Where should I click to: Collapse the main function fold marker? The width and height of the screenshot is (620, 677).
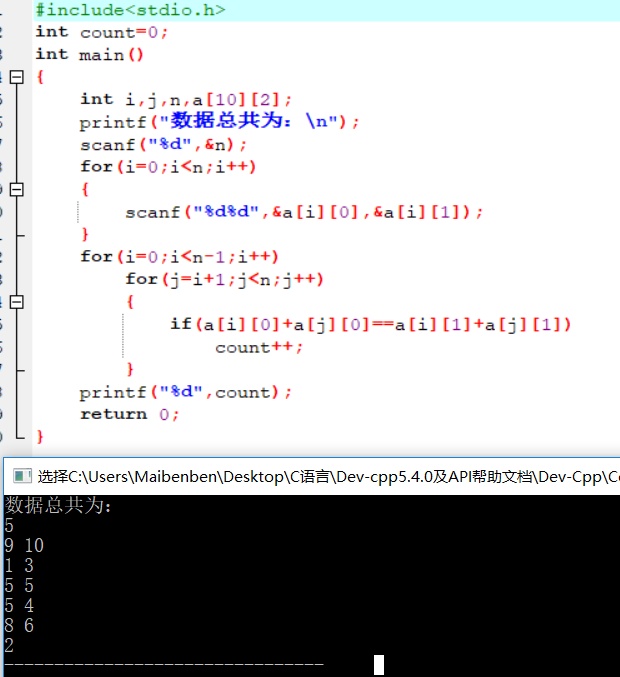point(15,77)
